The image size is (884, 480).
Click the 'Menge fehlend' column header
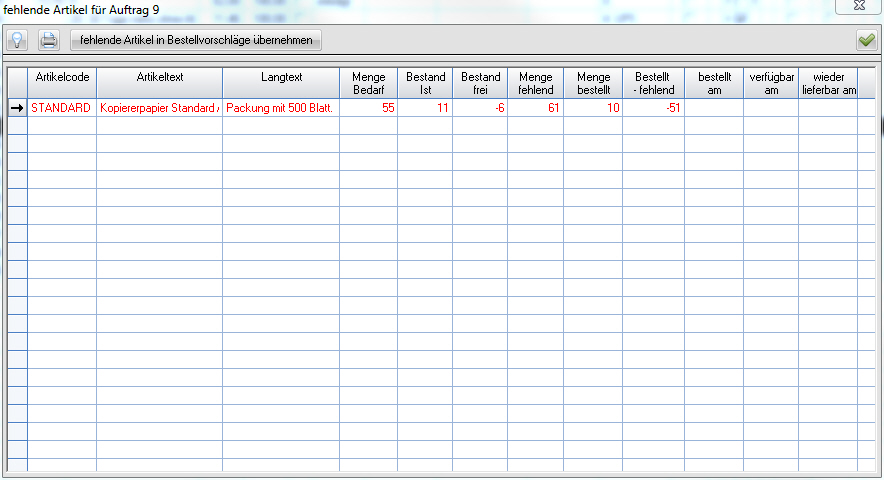coord(535,83)
